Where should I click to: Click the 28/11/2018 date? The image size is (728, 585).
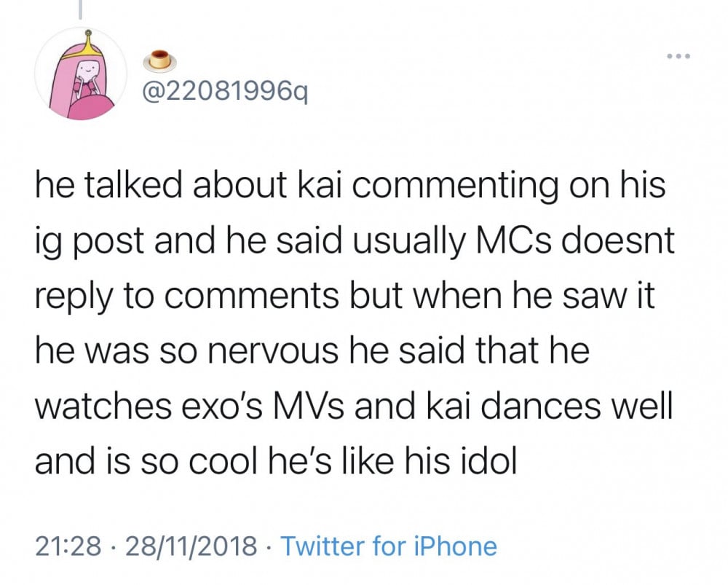tap(191, 546)
